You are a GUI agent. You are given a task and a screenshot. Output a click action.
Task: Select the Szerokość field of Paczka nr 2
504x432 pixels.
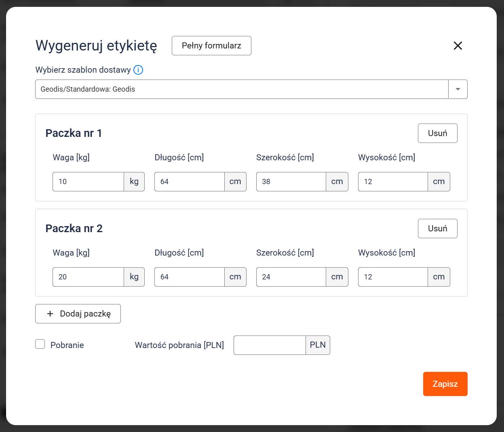tap(291, 277)
